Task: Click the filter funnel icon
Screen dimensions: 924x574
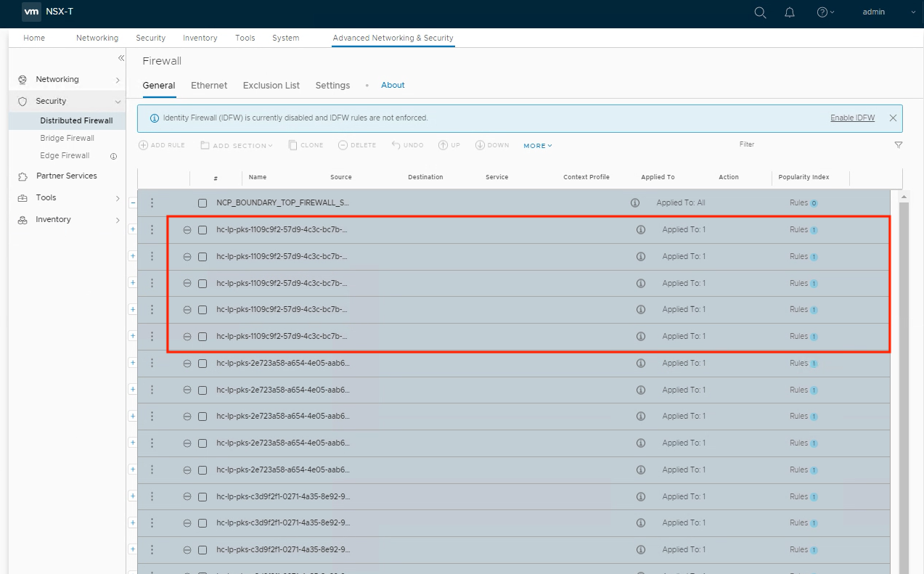Action: [899, 145]
